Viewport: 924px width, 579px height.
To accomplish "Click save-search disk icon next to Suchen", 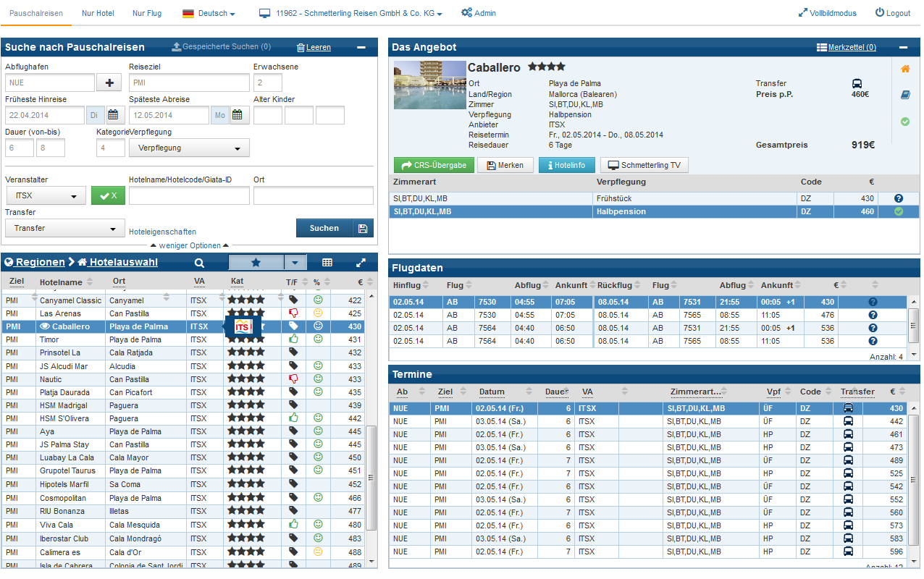I will pos(364,228).
